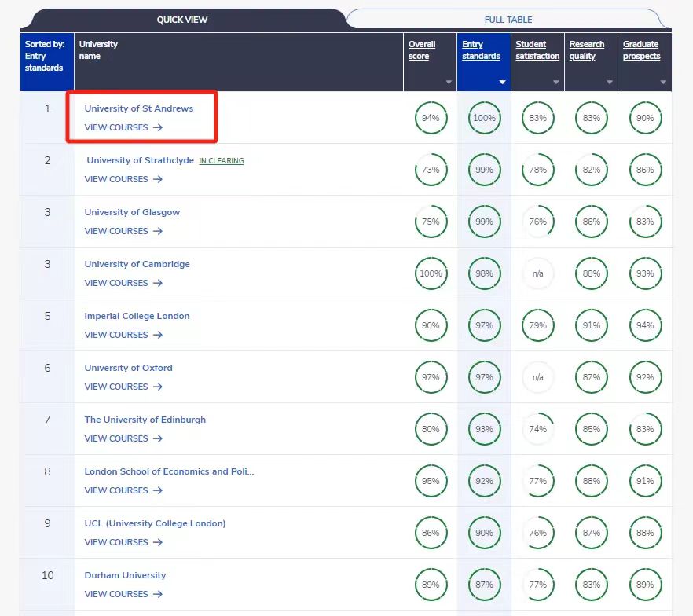
Task: Click Durham 89% graduate prospects circle
Action: (x=645, y=585)
